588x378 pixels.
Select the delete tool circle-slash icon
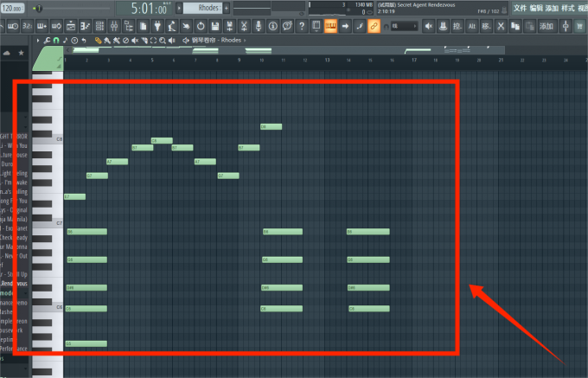(x=126, y=40)
